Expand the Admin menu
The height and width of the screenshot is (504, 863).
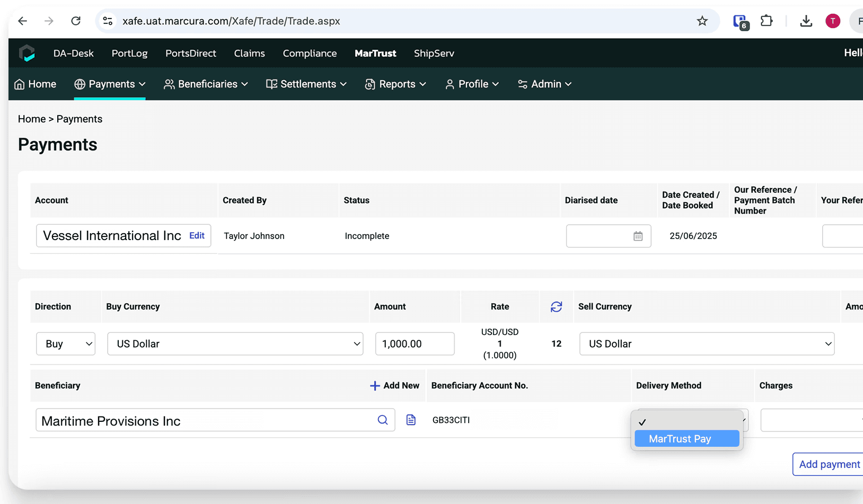pyautogui.click(x=544, y=84)
